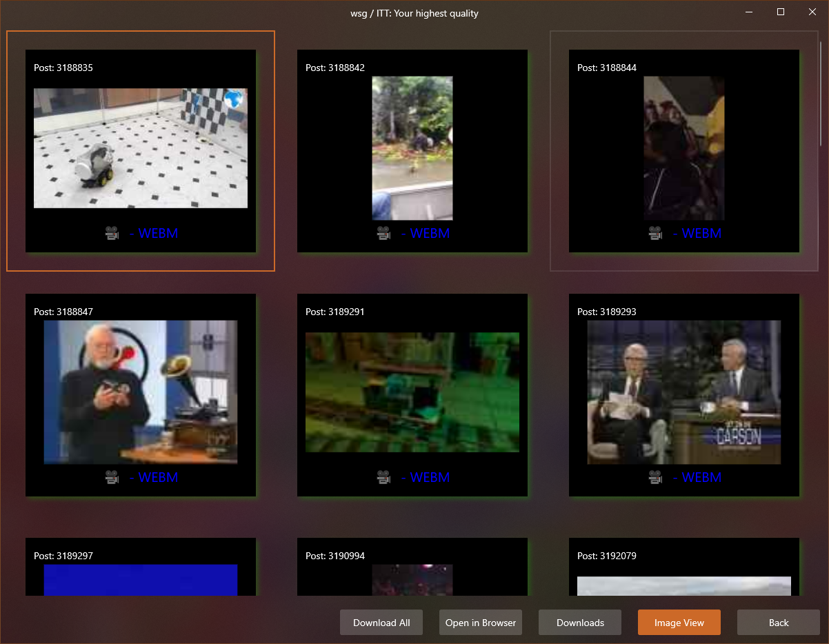Click camera icon under post 3188847

[x=112, y=477]
